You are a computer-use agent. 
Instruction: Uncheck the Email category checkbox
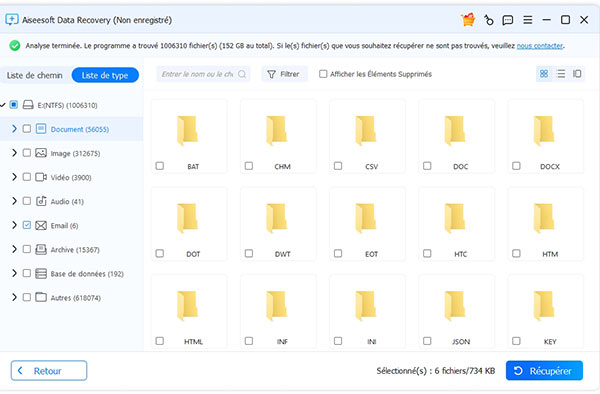[26, 225]
